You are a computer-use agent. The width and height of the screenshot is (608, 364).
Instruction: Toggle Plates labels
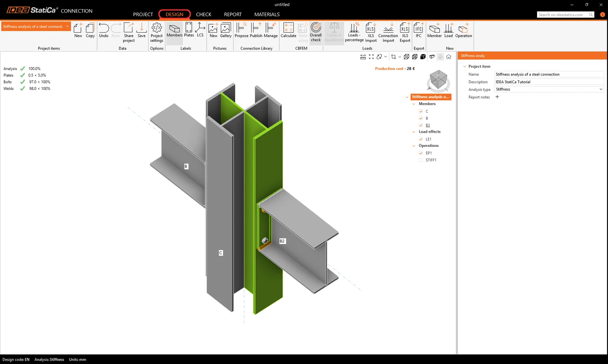189,30
